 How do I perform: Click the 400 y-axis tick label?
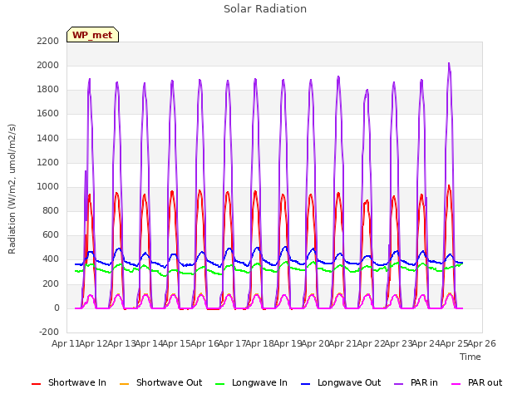pos(51,259)
